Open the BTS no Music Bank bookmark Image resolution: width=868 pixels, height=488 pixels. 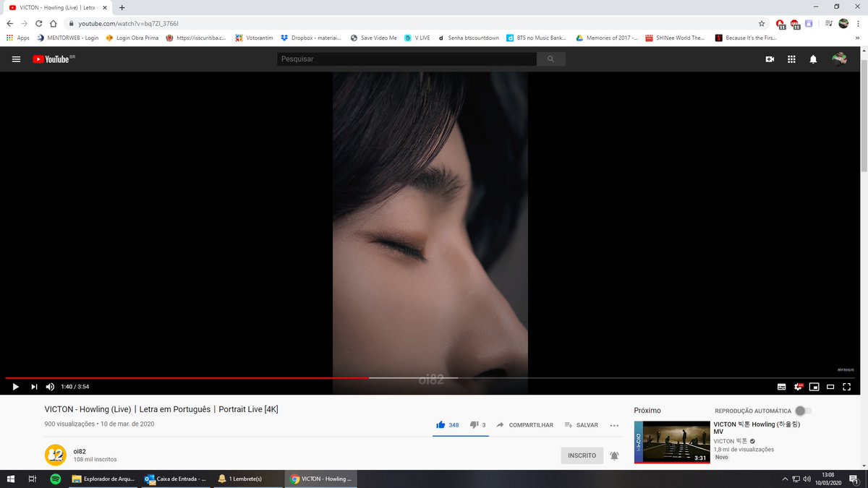536,38
